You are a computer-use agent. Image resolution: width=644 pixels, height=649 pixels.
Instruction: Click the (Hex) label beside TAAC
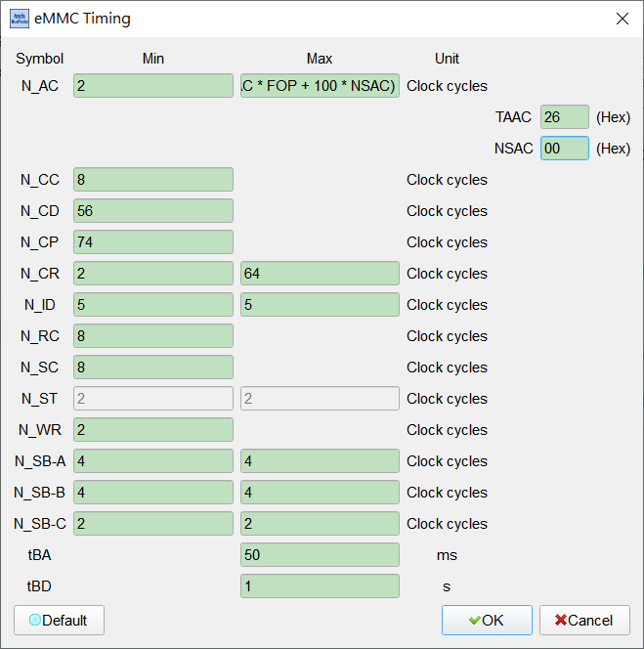tap(613, 117)
